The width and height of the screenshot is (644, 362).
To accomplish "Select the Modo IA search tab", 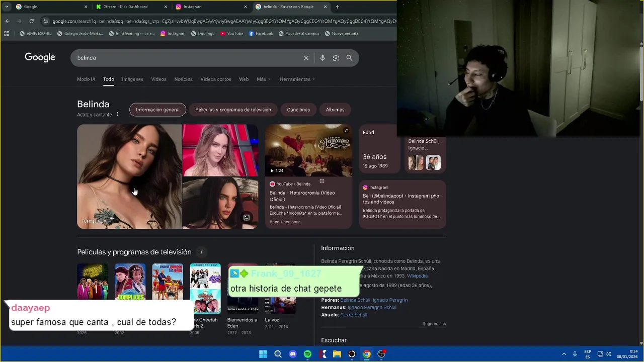I will [86, 79].
